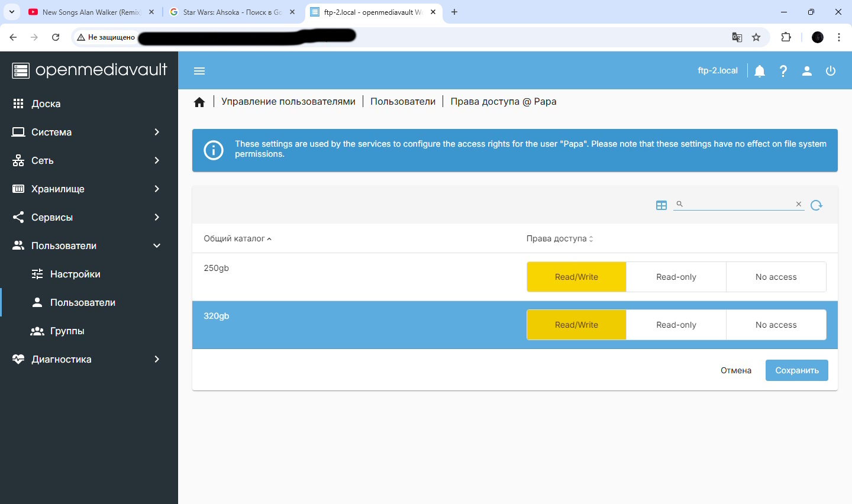Screen dimensions: 852x504
Task: Click the hamburger menu icon in header
Action: (199, 71)
